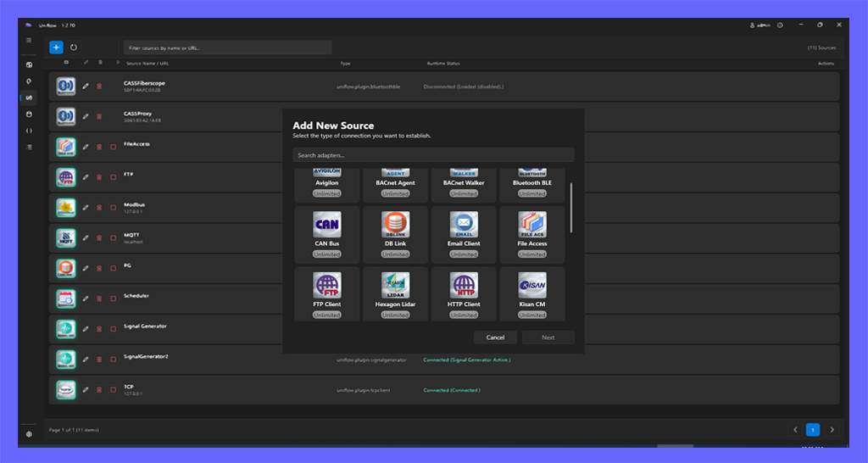Image resolution: width=868 pixels, height=463 pixels.
Task: Delete the CASSFiberscope source
Action: click(99, 86)
